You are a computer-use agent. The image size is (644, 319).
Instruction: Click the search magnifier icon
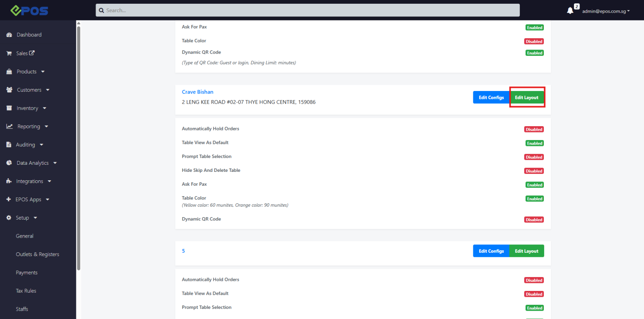pos(101,10)
